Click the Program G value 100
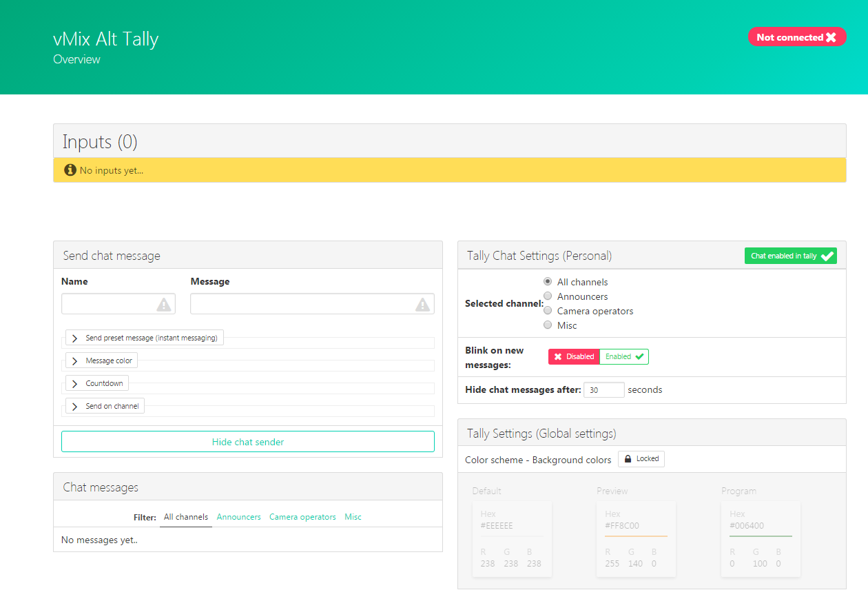The image size is (868, 610). coord(760,564)
